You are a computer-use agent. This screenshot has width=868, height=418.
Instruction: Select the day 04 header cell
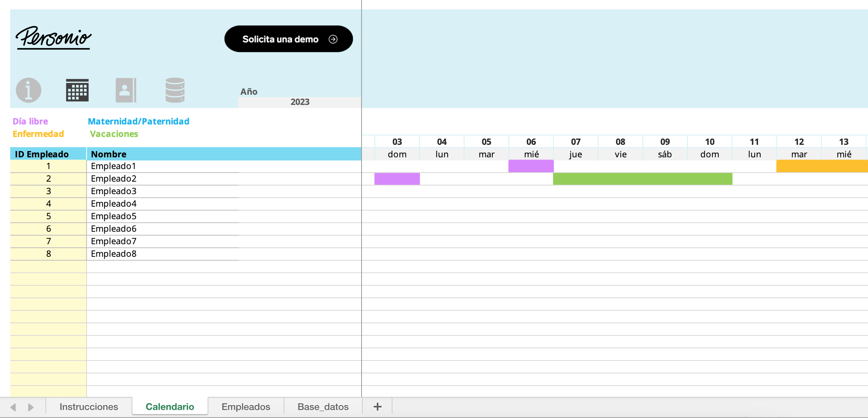pos(442,142)
